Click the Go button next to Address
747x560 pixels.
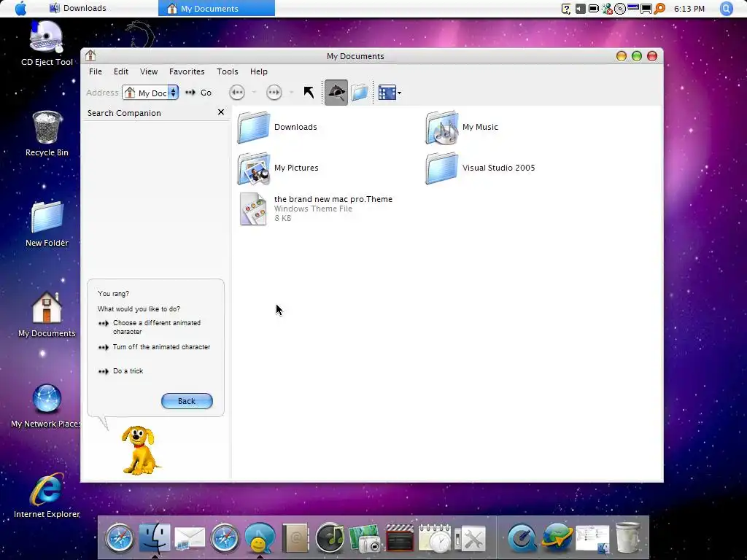[x=198, y=93]
